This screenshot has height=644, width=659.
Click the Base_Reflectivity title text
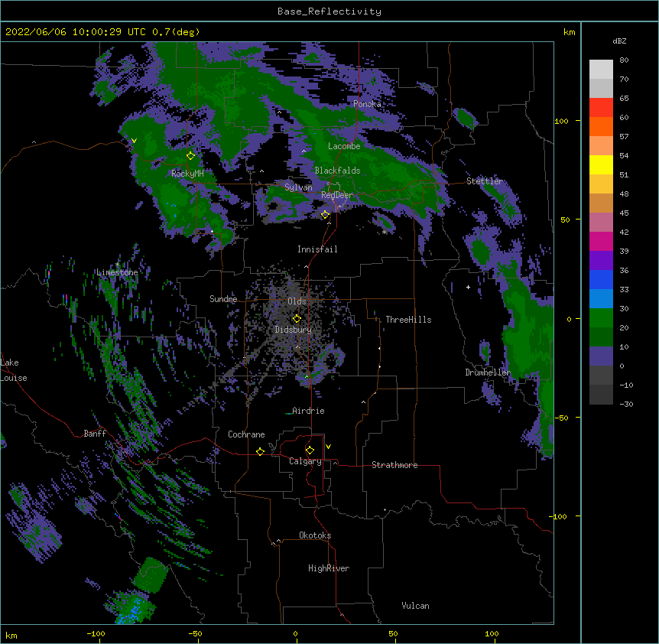(329, 11)
